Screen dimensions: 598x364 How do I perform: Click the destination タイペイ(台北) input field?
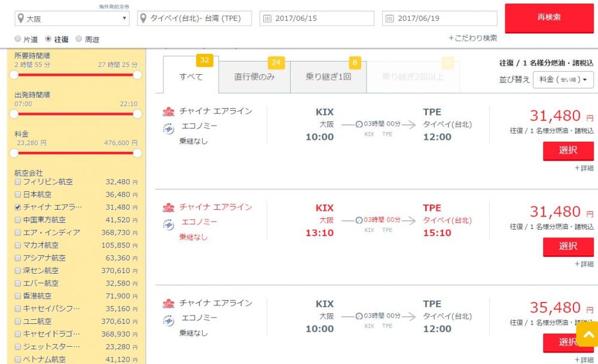[x=194, y=19]
